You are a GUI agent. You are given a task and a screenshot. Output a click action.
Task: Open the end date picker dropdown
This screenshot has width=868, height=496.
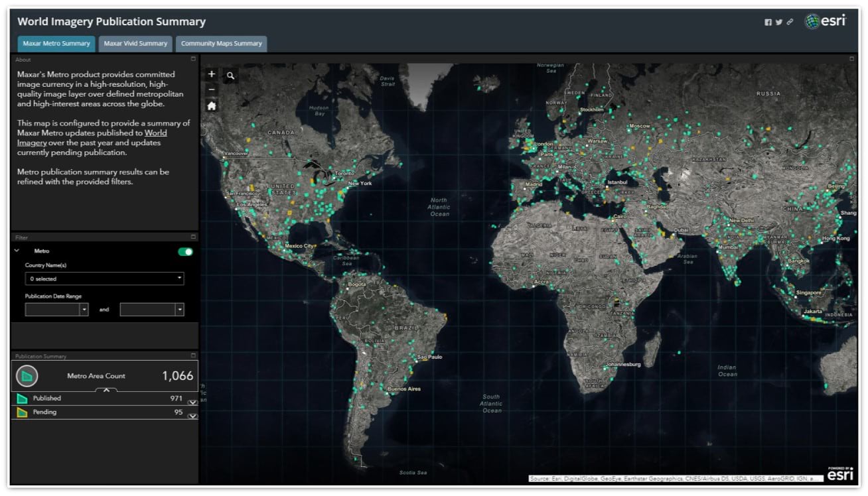[179, 310]
